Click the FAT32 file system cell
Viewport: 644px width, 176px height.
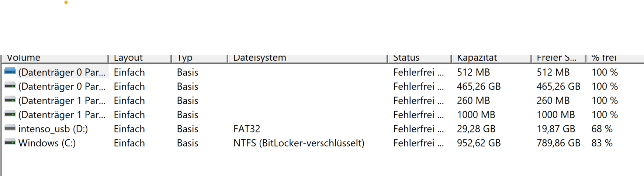click(247, 129)
